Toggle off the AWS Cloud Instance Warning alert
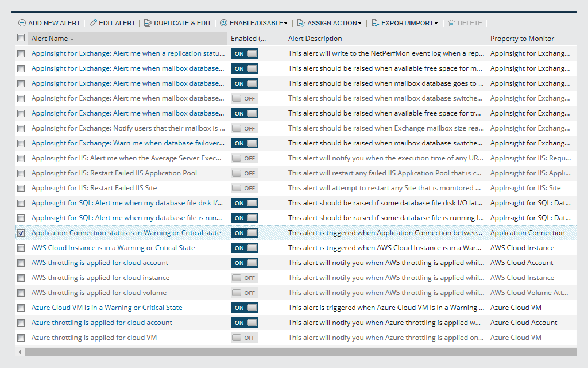Viewport: 588px width, 368px height. point(244,248)
